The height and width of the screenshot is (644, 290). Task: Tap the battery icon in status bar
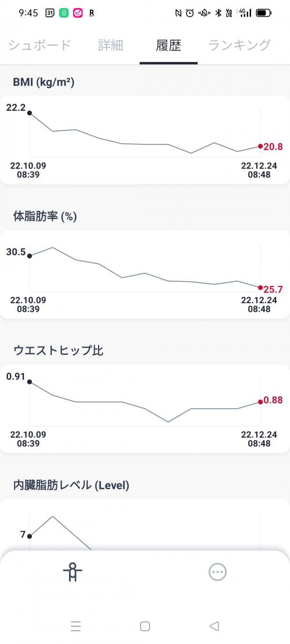tap(263, 13)
